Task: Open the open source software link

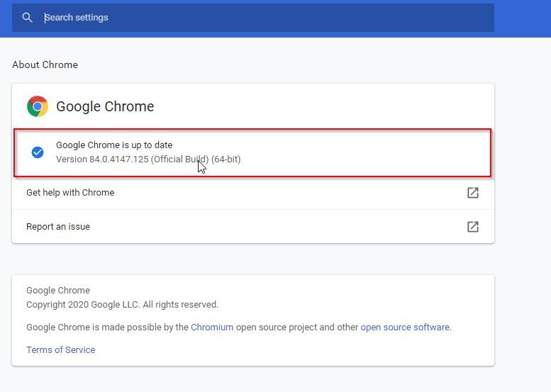Action: (405, 327)
